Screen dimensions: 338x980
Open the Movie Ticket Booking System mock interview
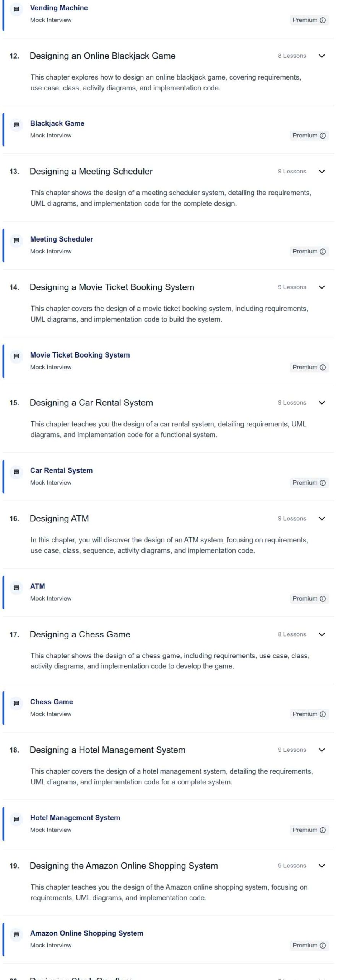(x=80, y=355)
